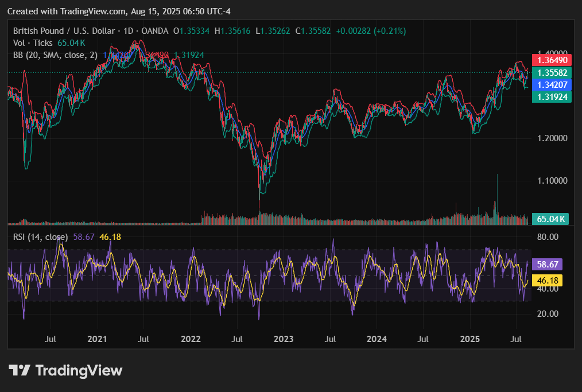
Task: Click the high value H1.35616
Action: point(232,31)
